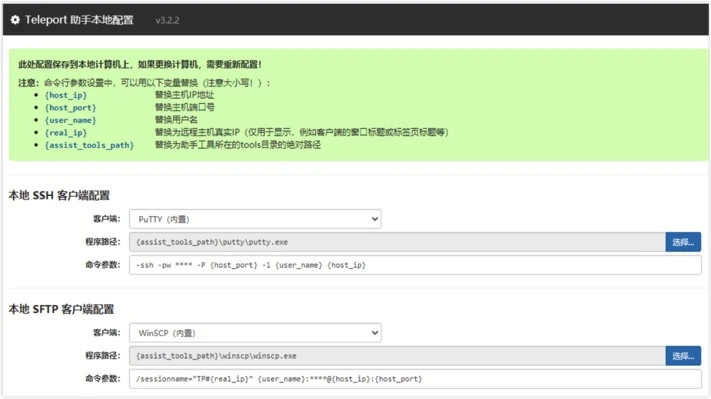Click 客户端 label in SSH section
Viewport: 711px width, 399px height.
coord(107,219)
